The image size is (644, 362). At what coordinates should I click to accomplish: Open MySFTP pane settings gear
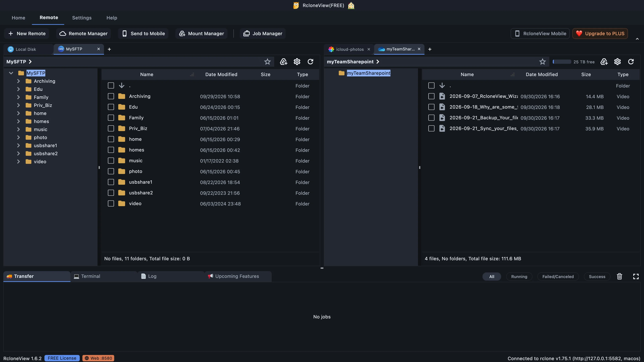(x=297, y=62)
